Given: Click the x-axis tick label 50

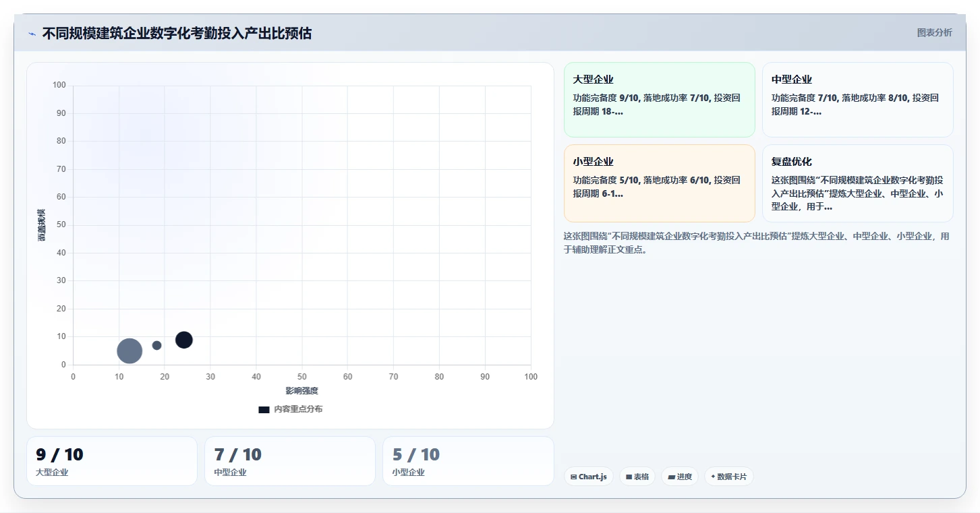Looking at the screenshot, I should pos(301,377).
